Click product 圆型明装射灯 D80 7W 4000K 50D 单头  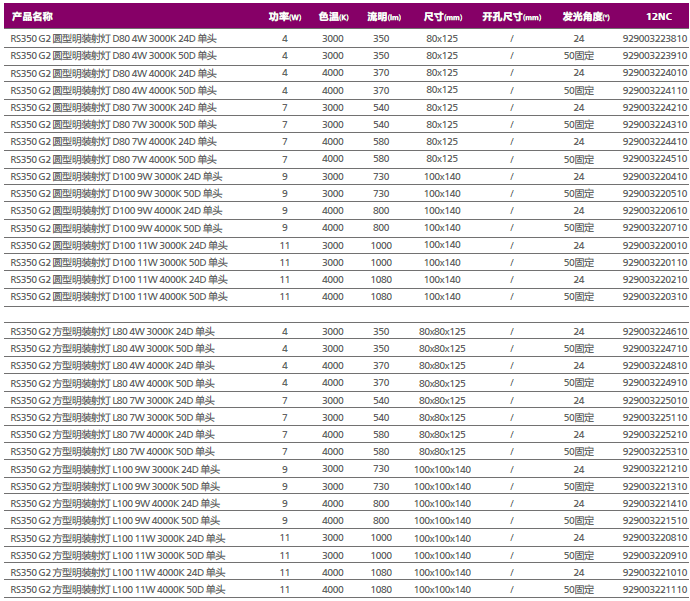click(x=113, y=159)
